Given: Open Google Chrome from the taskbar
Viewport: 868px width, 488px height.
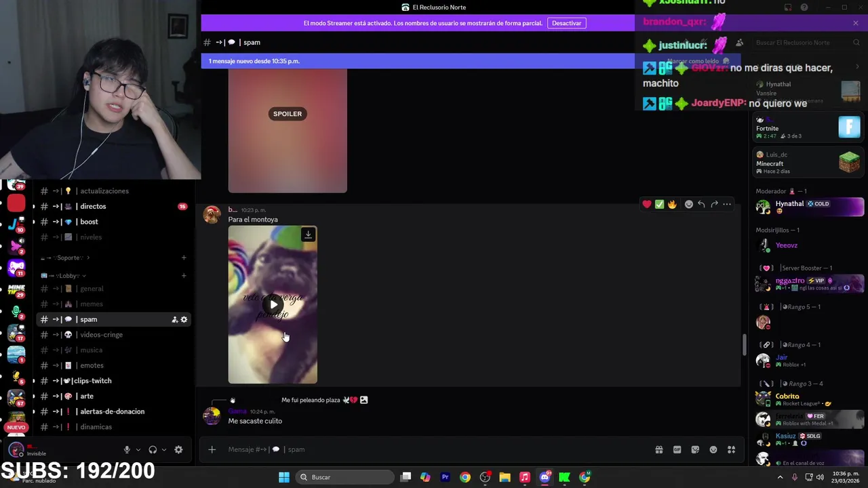Looking at the screenshot, I should click(x=465, y=477).
